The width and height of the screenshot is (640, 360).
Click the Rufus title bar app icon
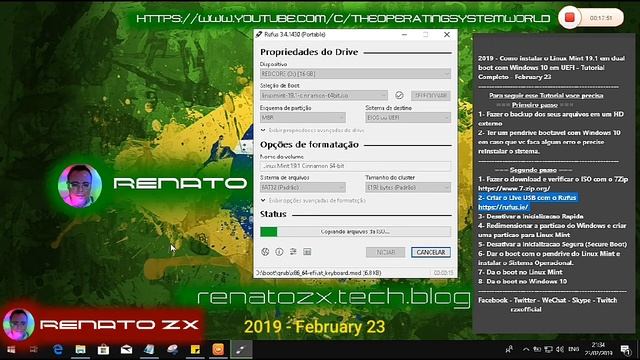(x=258, y=35)
